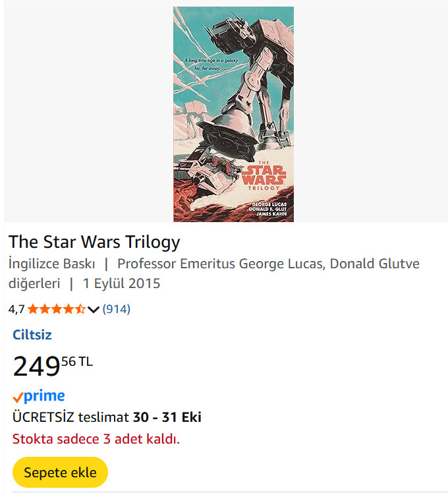
Task: Click the 4,7 rating score
Action: pyautogui.click(x=16, y=308)
